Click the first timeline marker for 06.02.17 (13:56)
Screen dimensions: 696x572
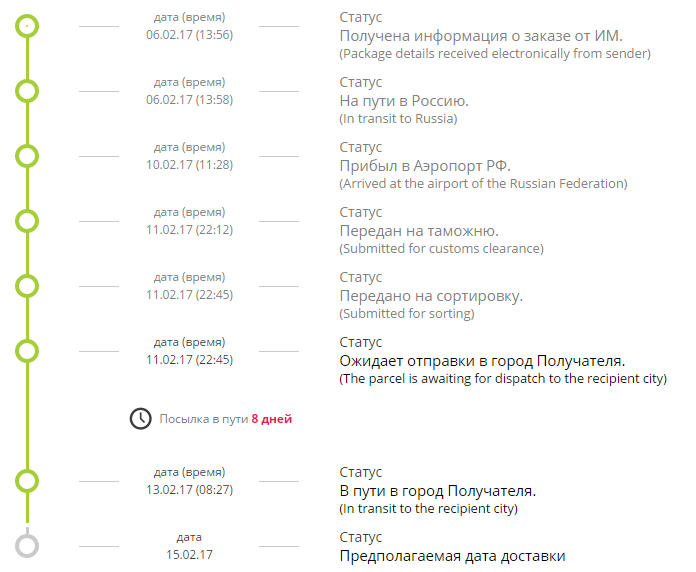coord(28,26)
